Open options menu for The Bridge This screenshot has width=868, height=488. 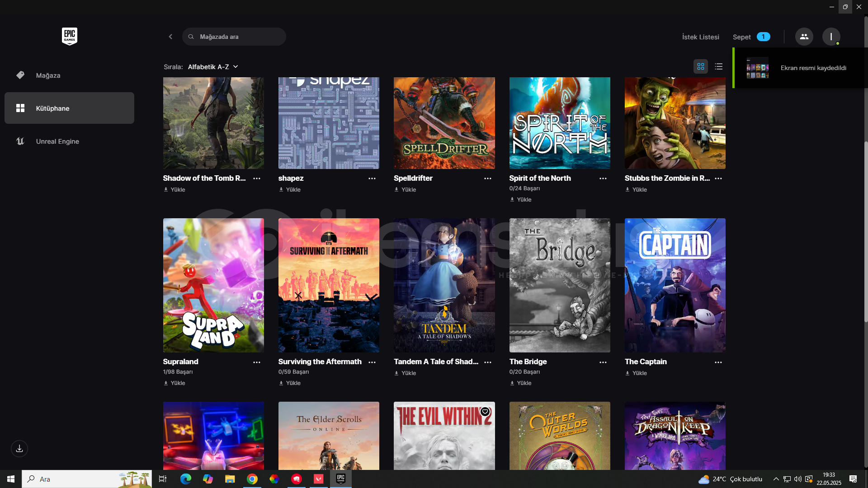pos(603,362)
